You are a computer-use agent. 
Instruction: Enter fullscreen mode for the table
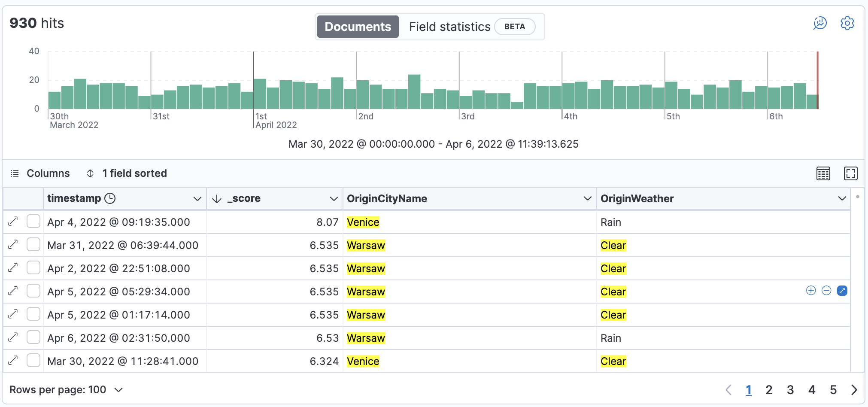(x=850, y=173)
